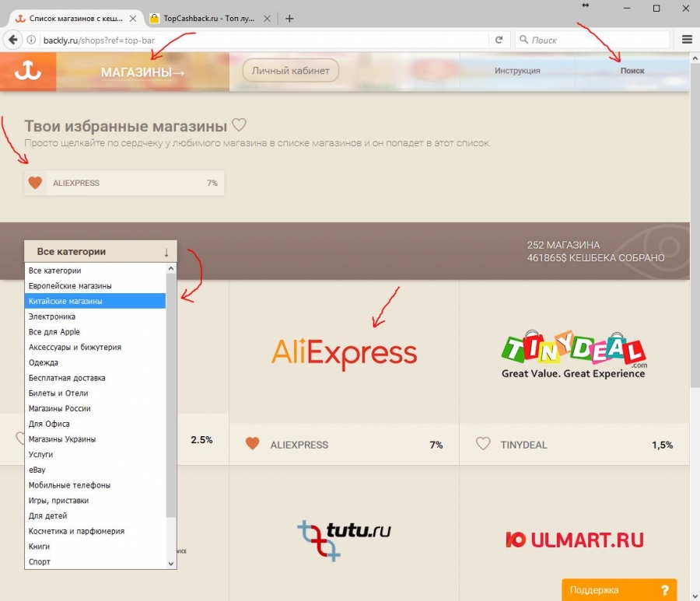This screenshot has width=700, height=601.
Task: Minimize the browser window
Action: click(627, 8)
